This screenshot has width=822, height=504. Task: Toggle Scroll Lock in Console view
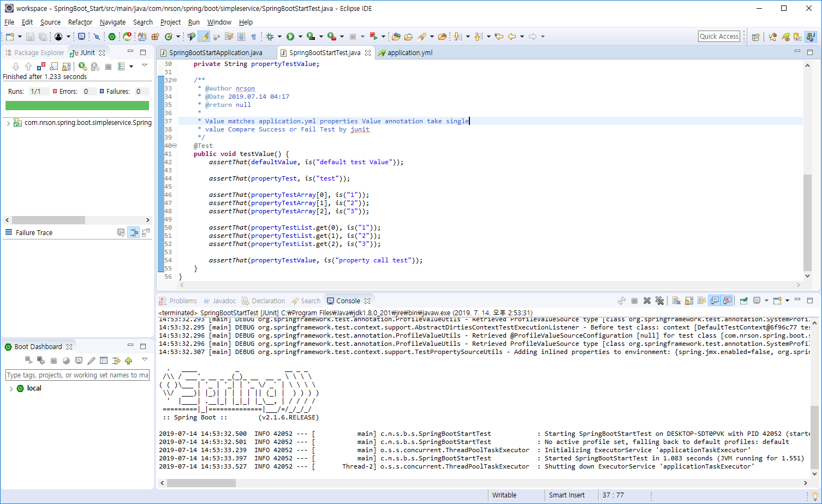[x=689, y=301]
